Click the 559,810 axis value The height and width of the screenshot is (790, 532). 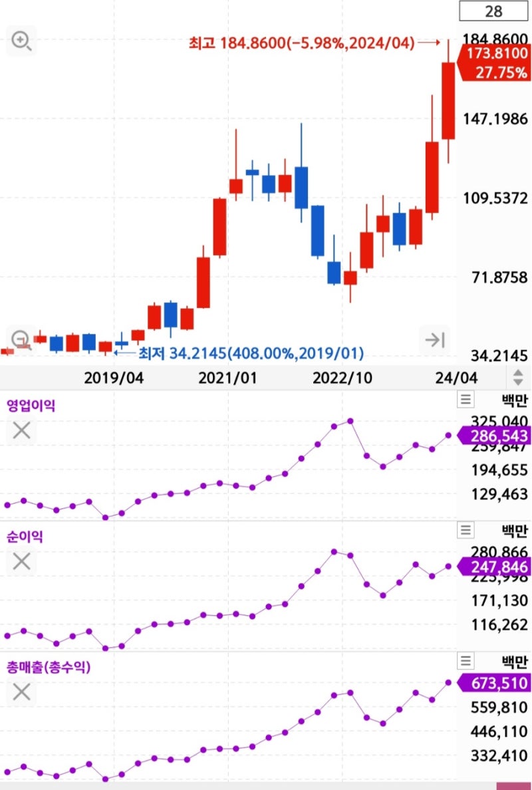tap(499, 708)
